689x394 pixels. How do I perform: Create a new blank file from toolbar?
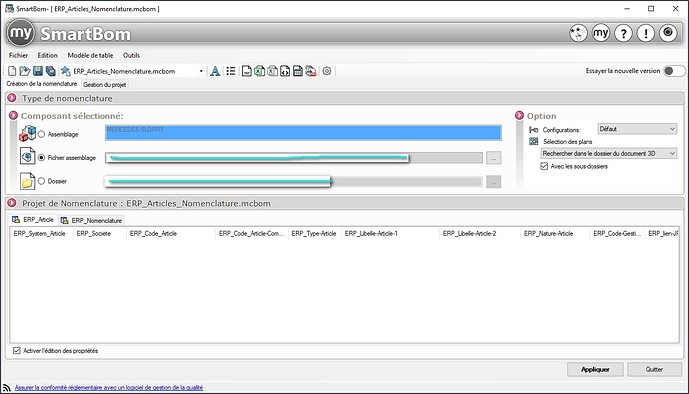(x=12, y=71)
